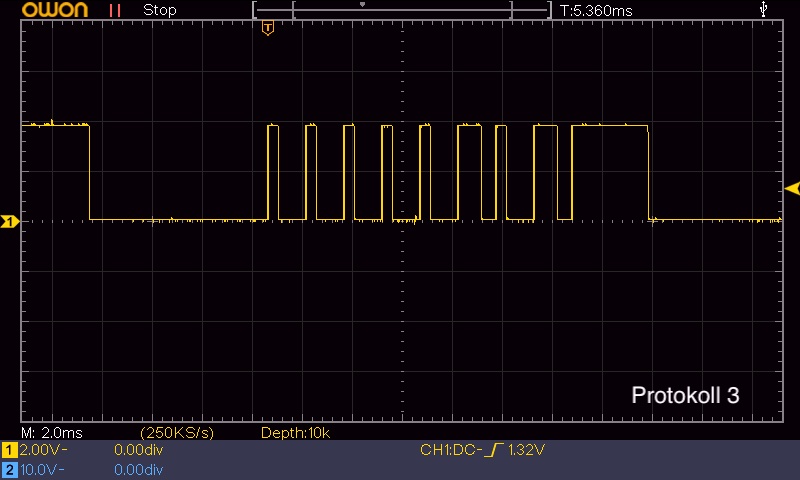Click the 1.32V trigger level value
Viewport: 800px width, 480px height.
(526, 450)
